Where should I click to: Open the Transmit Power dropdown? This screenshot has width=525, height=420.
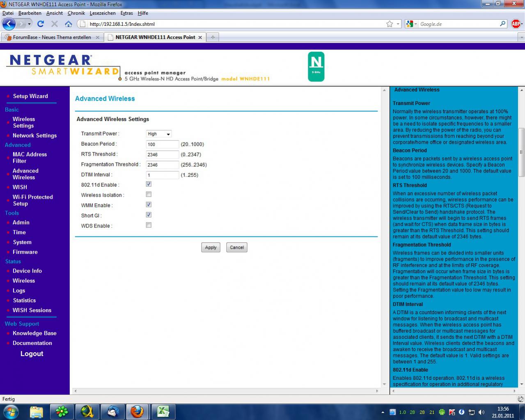(159, 134)
